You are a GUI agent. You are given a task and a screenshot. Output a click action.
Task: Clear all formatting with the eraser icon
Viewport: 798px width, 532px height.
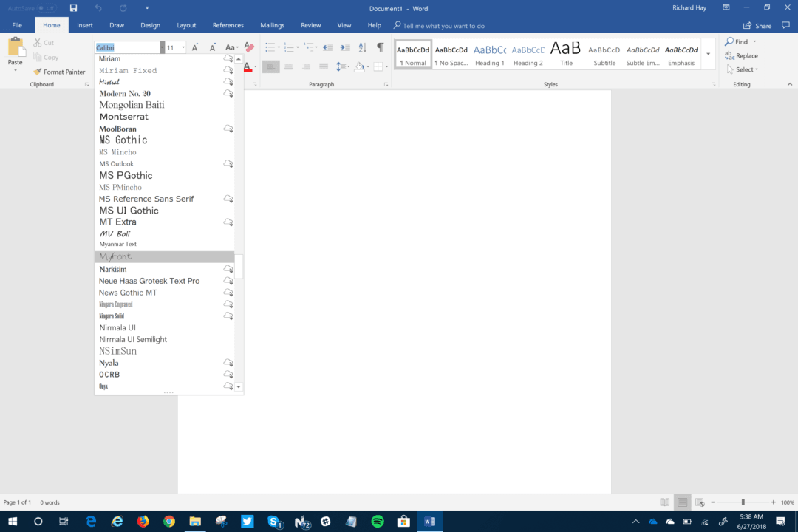coord(249,46)
